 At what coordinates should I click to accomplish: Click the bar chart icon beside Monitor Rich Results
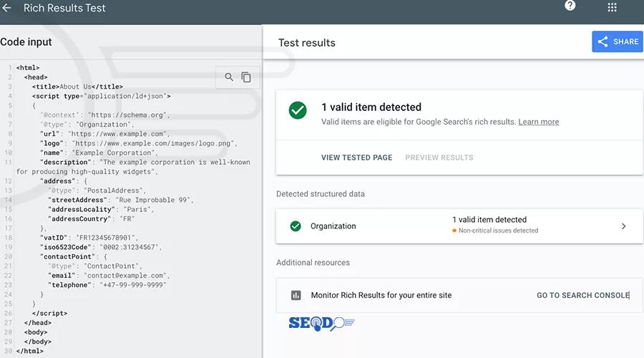click(296, 295)
